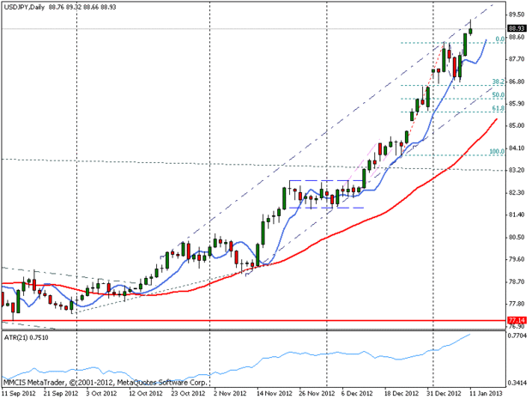Image resolution: width=532 pixels, height=399 pixels.
Task: Select the 89.50 price axis label
Action: click(517, 15)
